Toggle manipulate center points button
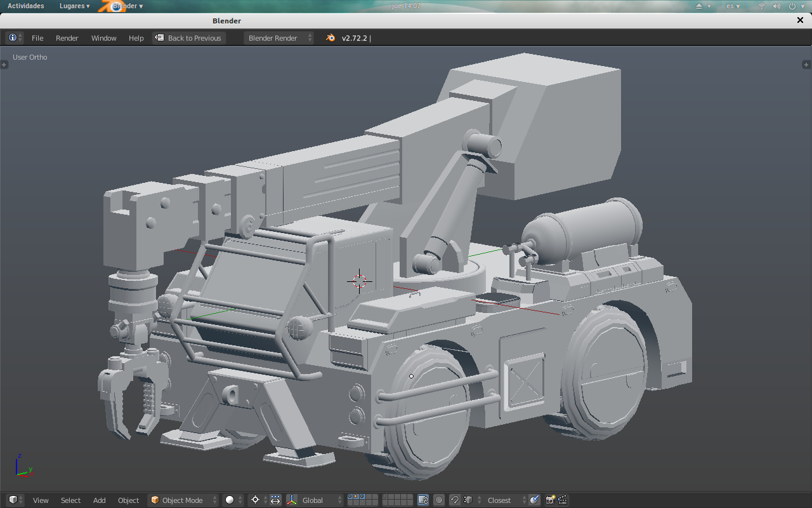Viewport: 812px width, 508px height. pos(275,500)
